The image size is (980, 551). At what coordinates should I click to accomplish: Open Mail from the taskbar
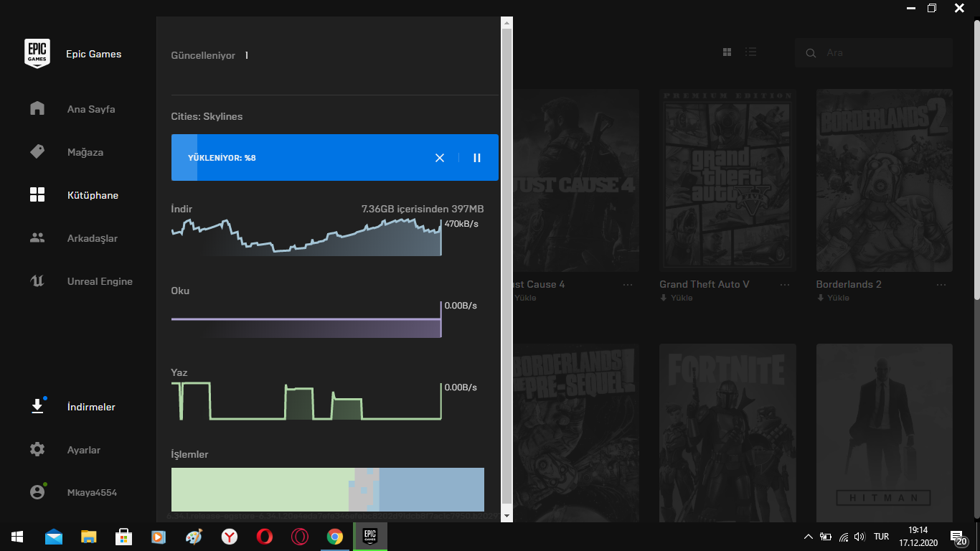point(54,537)
